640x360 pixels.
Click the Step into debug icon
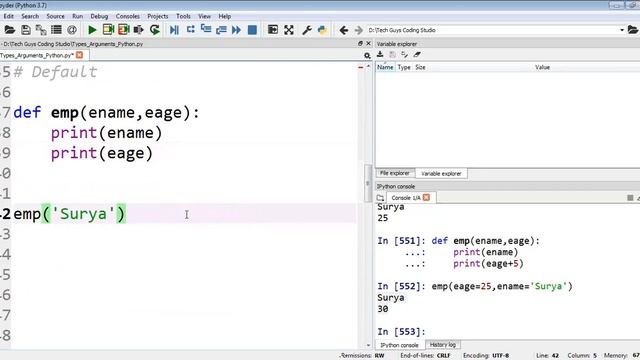coord(206,30)
